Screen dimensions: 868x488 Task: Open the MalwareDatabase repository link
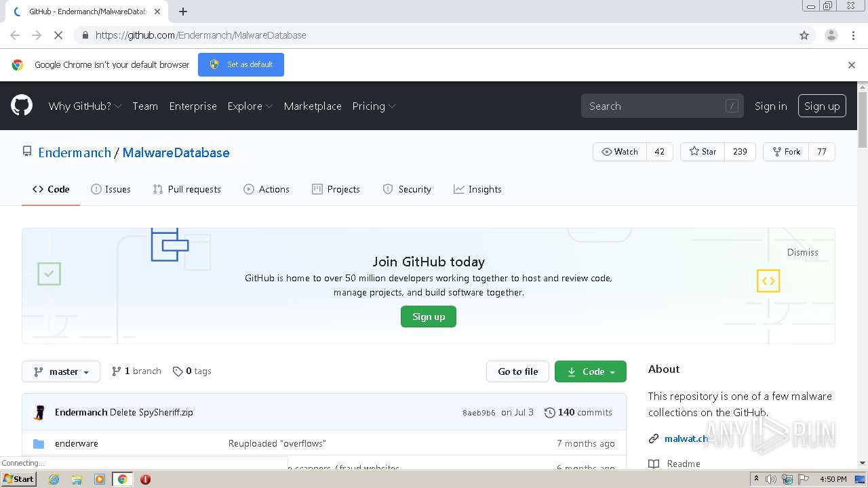pyautogui.click(x=176, y=152)
